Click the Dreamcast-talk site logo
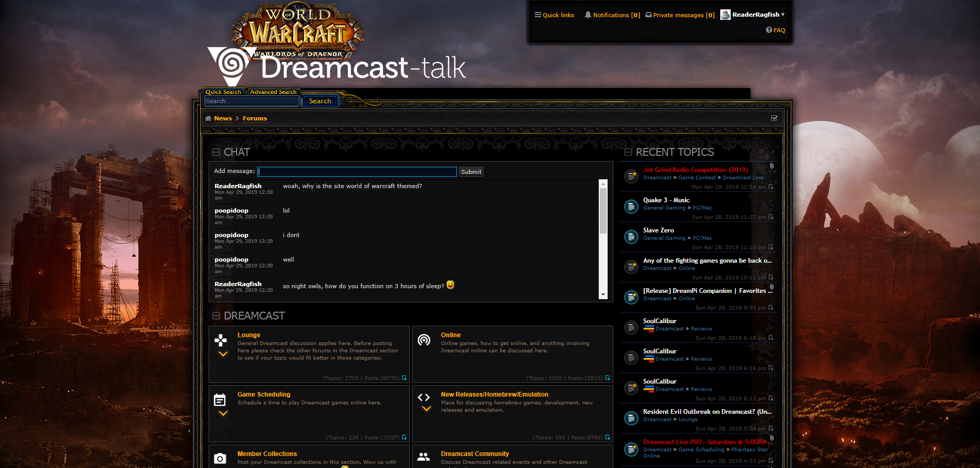This screenshot has width=980, height=468. 336,67
